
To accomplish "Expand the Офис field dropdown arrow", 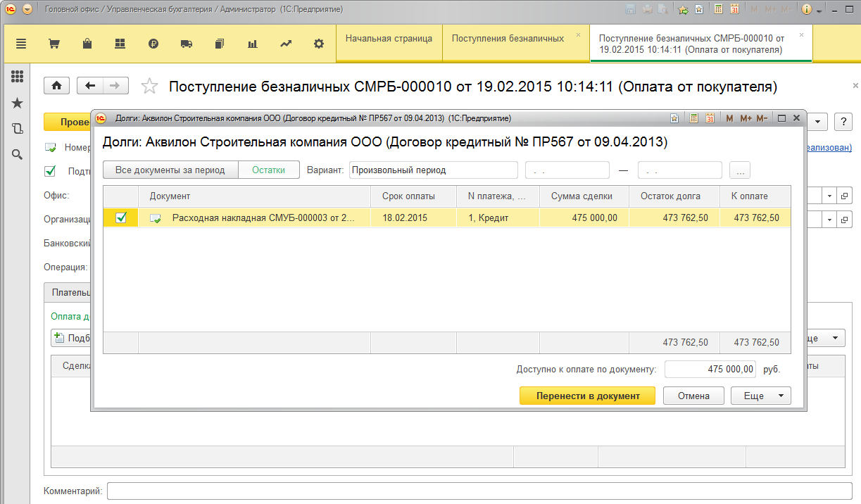I will (x=830, y=196).
